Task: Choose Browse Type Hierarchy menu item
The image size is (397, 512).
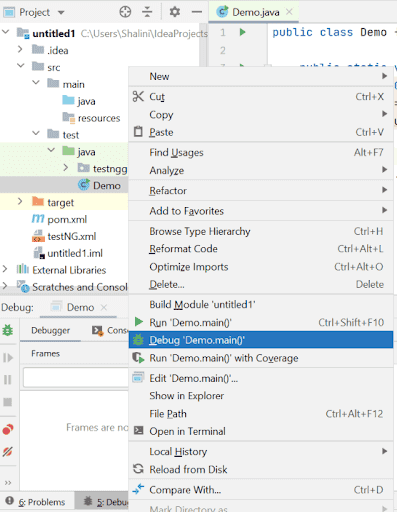Action: pyautogui.click(x=261, y=231)
